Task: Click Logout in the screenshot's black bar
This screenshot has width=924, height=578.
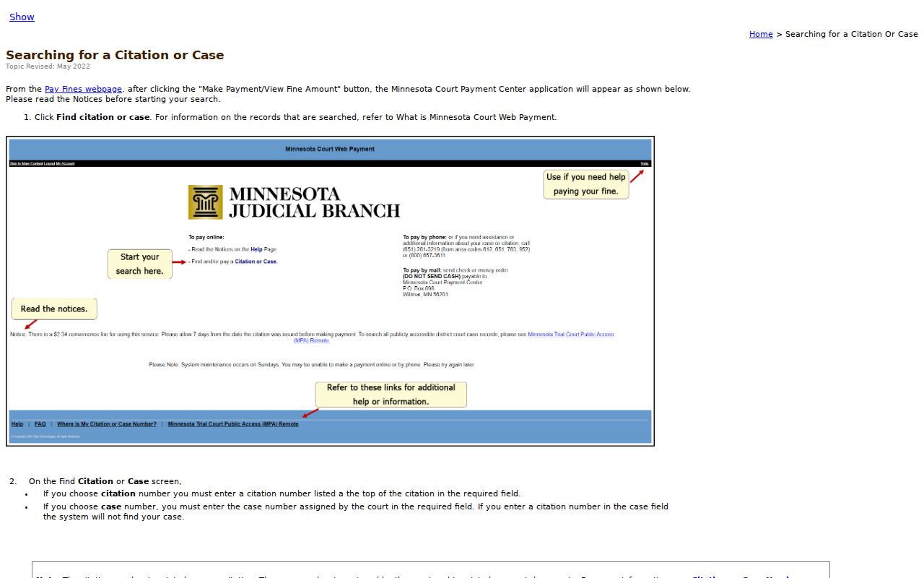Action: [x=49, y=163]
